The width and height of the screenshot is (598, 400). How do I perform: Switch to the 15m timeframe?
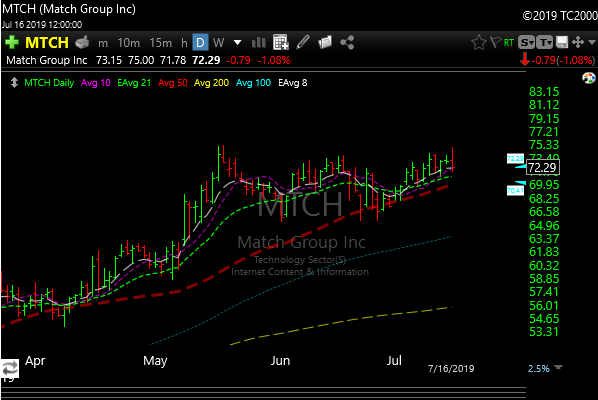161,43
